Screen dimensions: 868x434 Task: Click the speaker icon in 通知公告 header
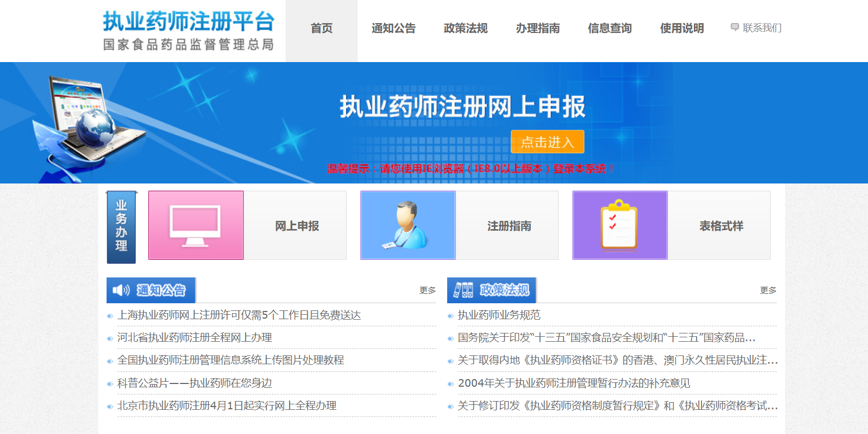[x=121, y=290]
